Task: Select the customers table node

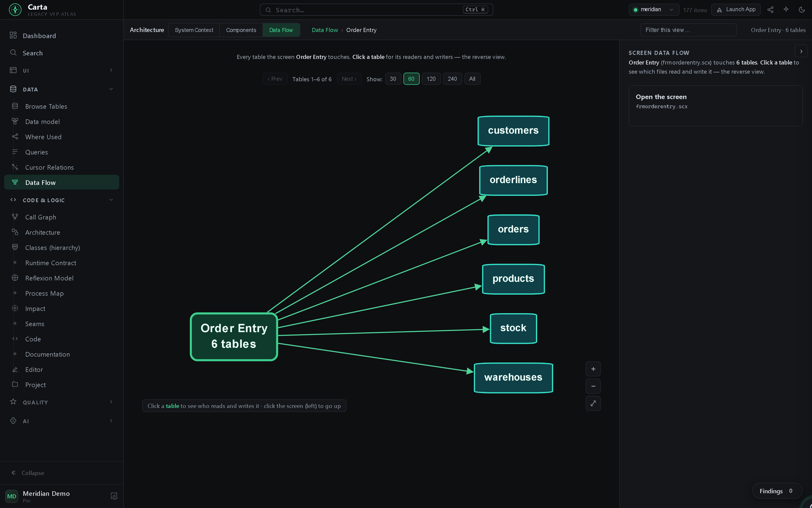Action: [513, 131]
